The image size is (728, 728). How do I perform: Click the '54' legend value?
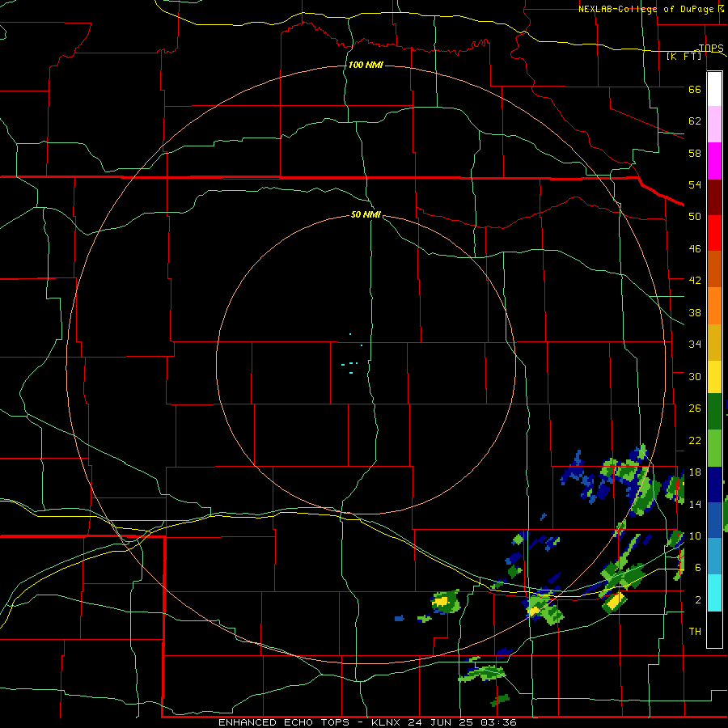click(x=695, y=184)
